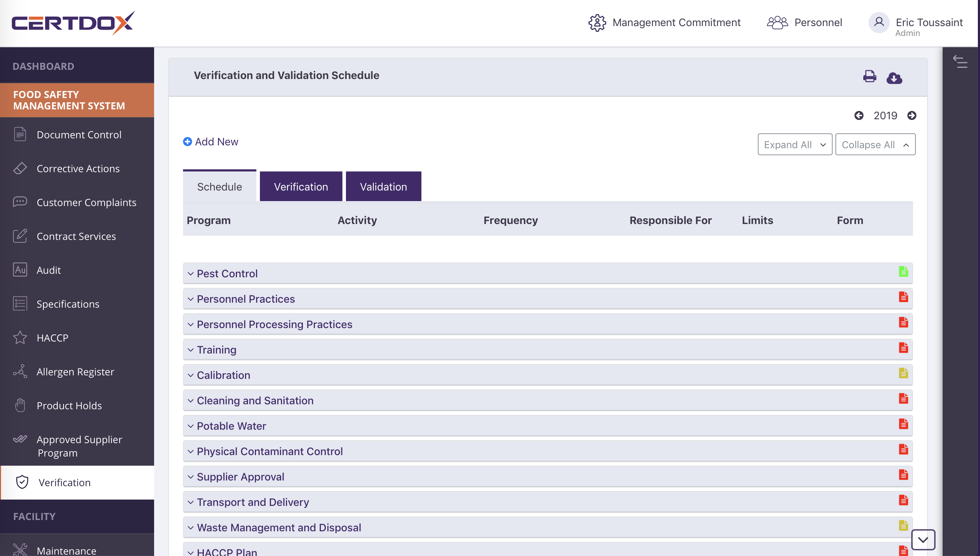Open Product Holds in sidebar

pos(77,405)
